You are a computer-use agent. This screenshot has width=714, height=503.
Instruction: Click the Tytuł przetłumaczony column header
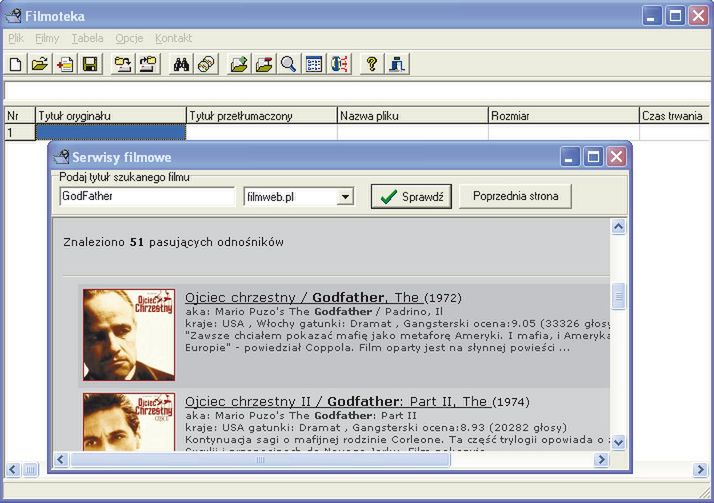pos(262,116)
